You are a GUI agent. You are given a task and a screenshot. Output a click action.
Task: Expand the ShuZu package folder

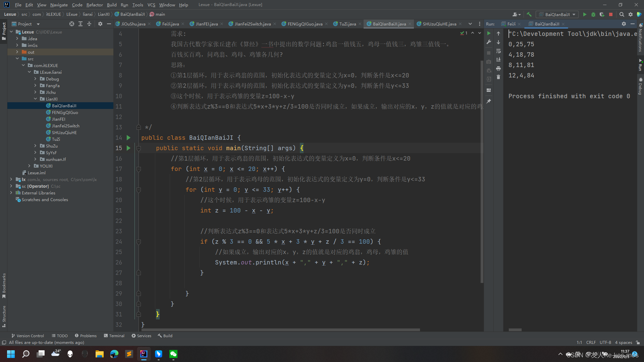[35, 146]
